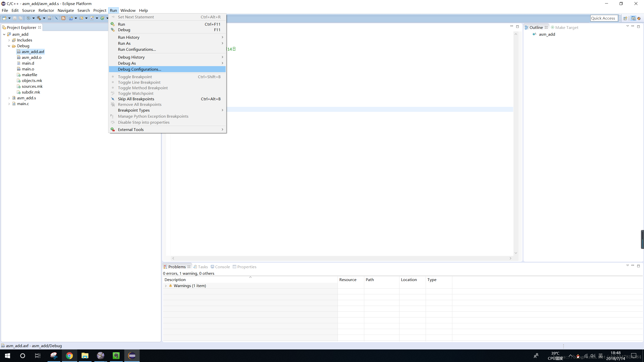Click the Skip All Breakpoints toolbar icon

[x=56, y=18]
